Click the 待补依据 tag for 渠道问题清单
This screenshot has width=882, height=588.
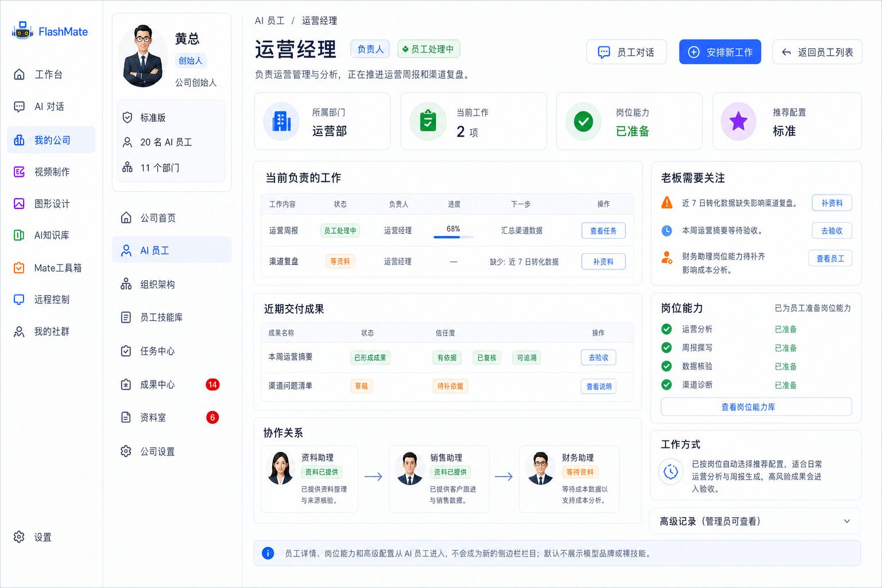450,386
